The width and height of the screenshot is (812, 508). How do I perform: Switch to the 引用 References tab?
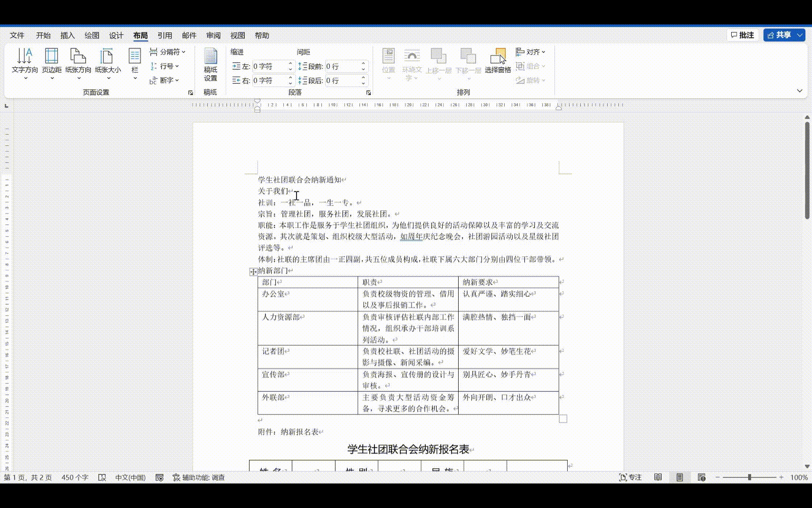[x=165, y=36]
